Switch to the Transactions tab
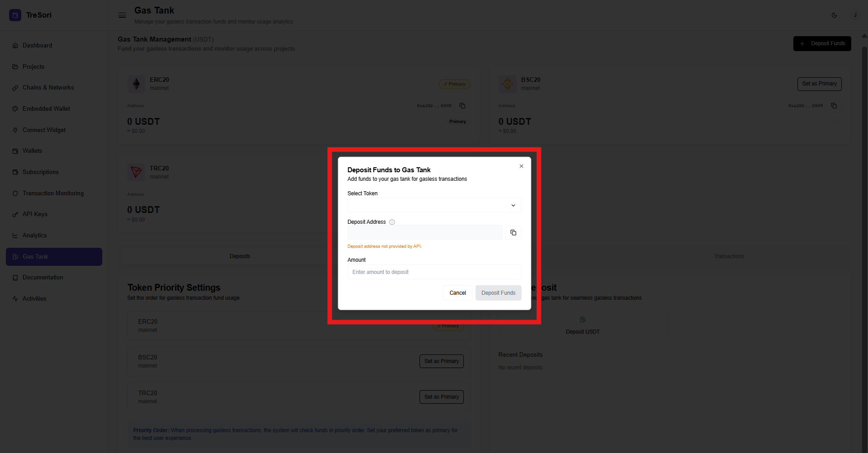 click(729, 256)
